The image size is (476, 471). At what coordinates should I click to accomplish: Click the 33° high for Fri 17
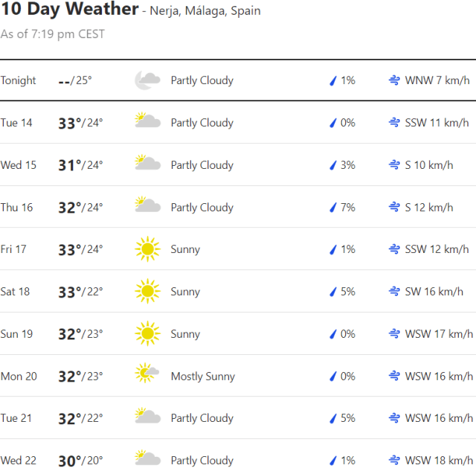[69, 249]
